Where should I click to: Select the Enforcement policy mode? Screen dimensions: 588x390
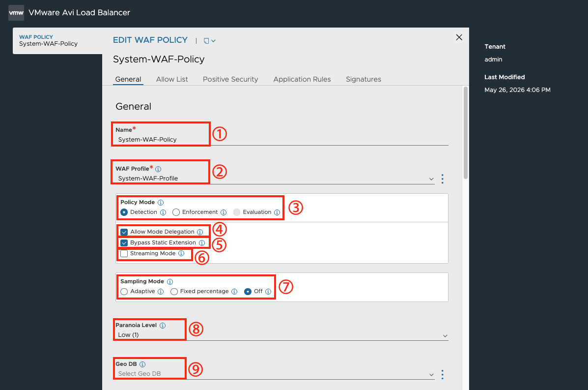pyautogui.click(x=176, y=212)
